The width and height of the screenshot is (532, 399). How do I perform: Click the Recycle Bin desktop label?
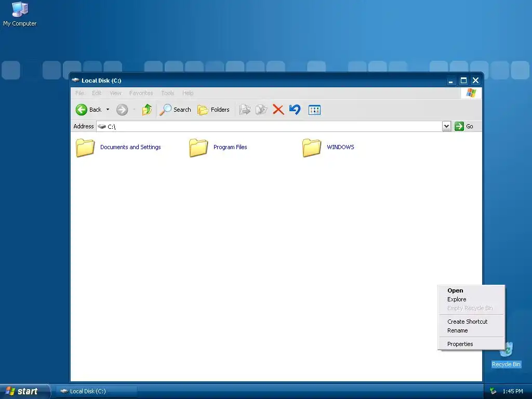click(x=506, y=364)
